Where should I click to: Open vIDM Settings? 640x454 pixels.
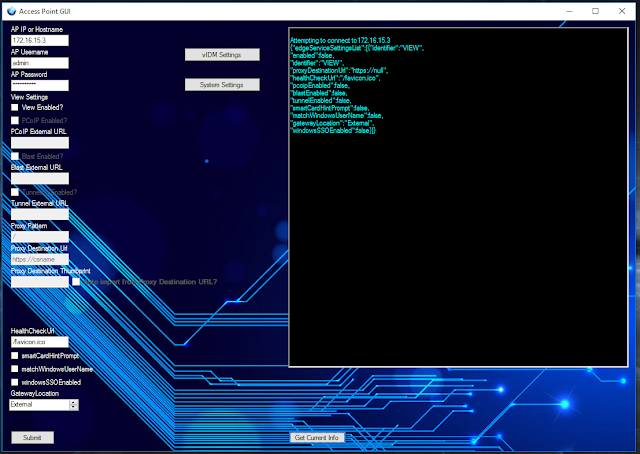[222, 54]
